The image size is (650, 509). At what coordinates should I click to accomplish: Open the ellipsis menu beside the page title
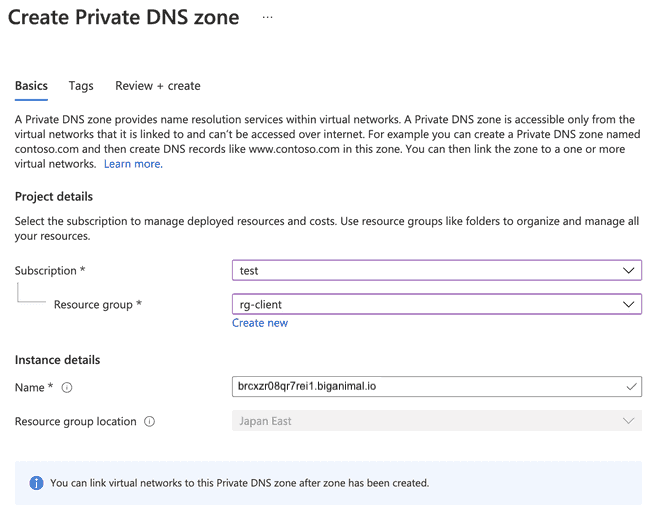pyautogui.click(x=267, y=18)
